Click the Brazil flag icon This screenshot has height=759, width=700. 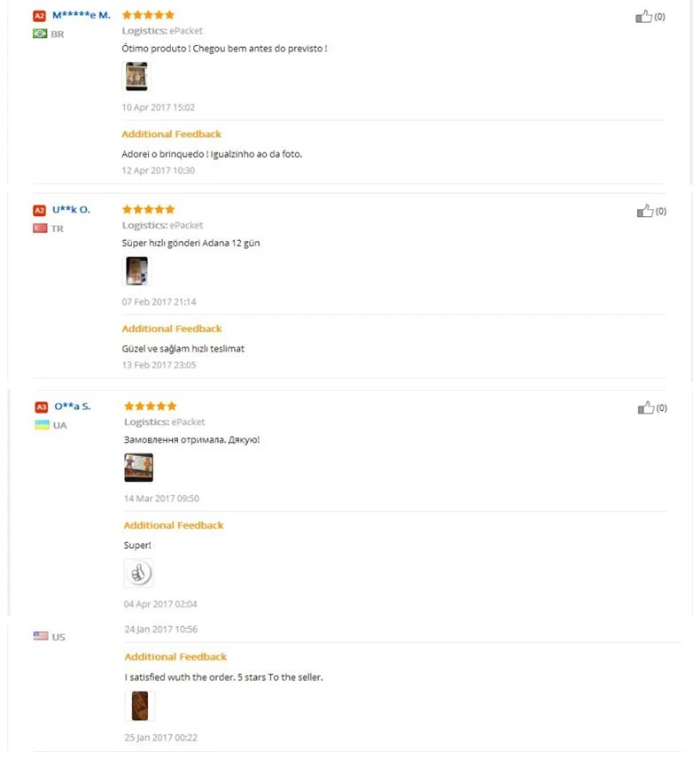40,34
